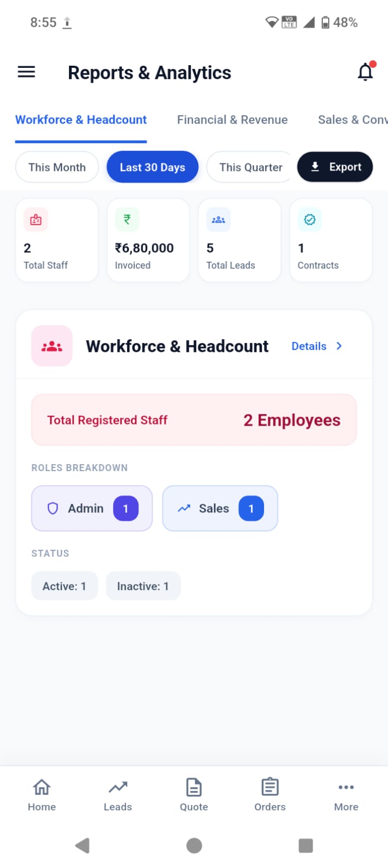Screen dimensions: 388x868
Task: Tap the Admin count badge 1
Action: pos(126,509)
